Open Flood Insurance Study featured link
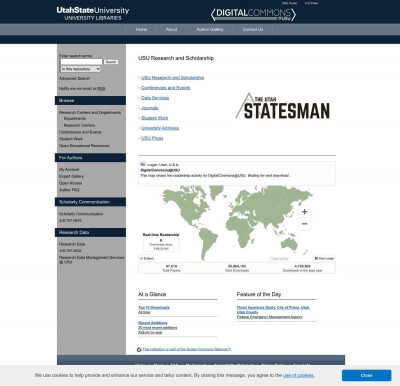This screenshot has width=400, height=386. [273, 310]
